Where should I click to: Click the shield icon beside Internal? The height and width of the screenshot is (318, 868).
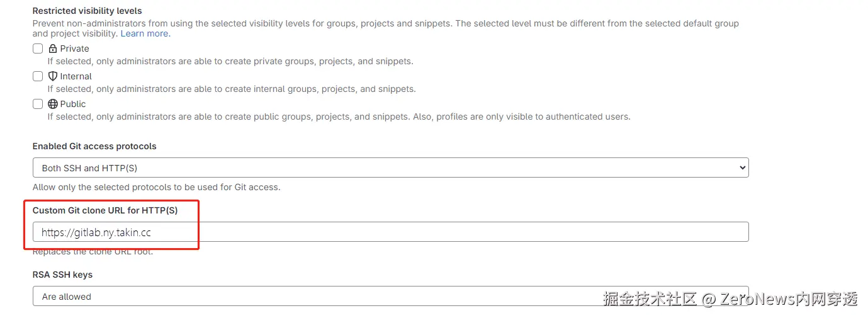(x=53, y=76)
